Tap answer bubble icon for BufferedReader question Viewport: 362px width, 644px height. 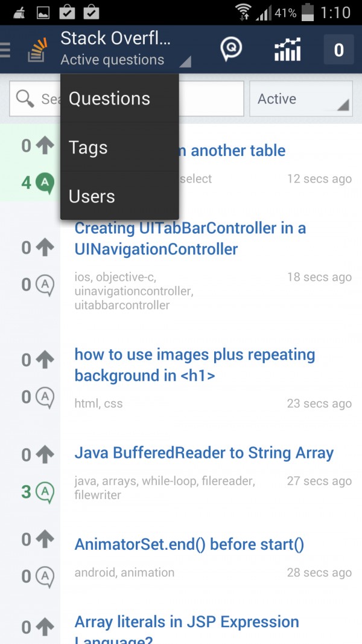point(45,492)
